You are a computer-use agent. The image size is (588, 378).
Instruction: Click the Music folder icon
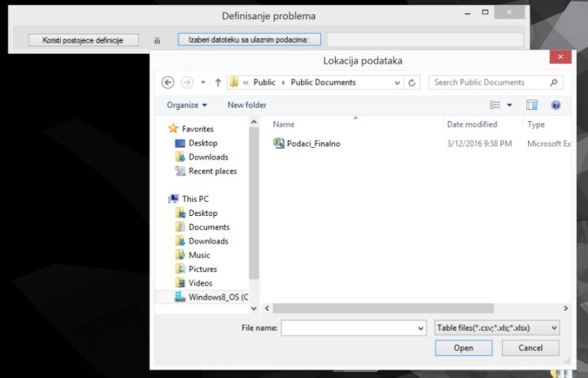tap(180, 255)
